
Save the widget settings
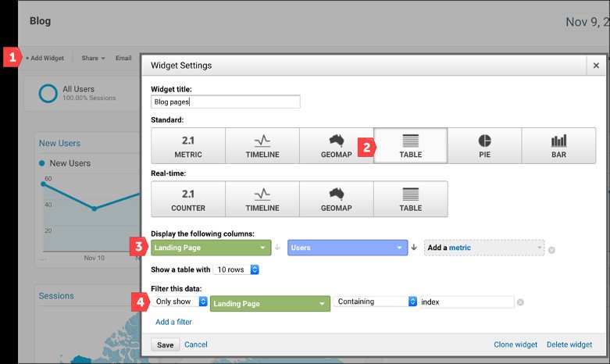coord(166,345)
